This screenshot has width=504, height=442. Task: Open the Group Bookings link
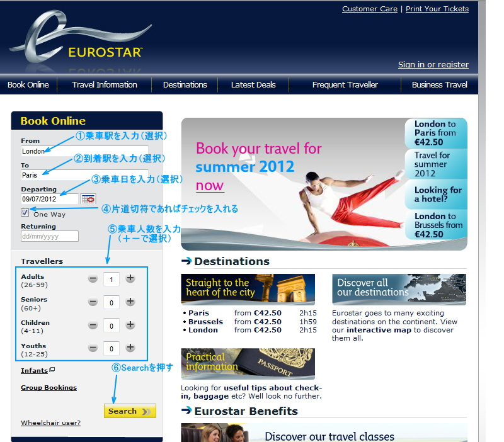[x=49, y=388]
